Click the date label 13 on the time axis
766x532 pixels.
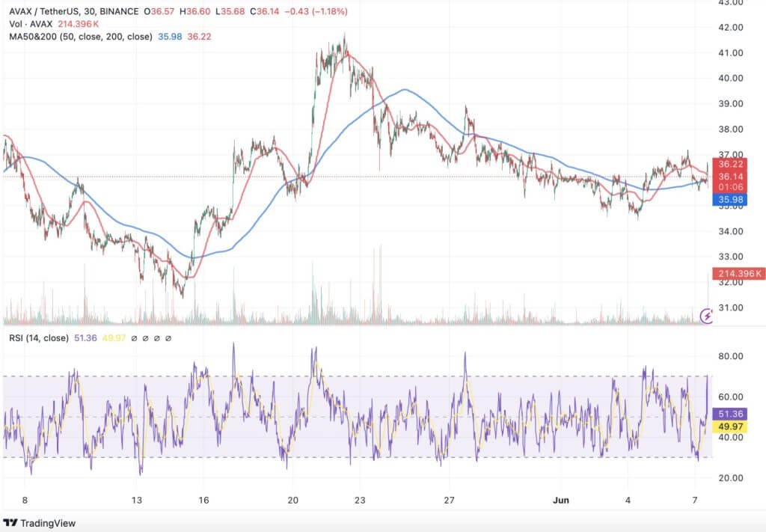tap(137, 500)
